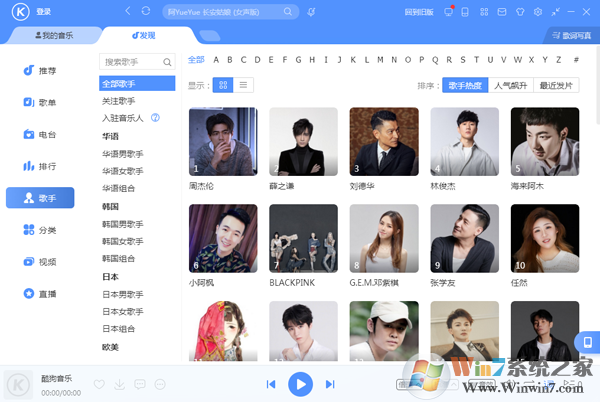
Task: Select 全部歌手 category
Action: (137, 83)
